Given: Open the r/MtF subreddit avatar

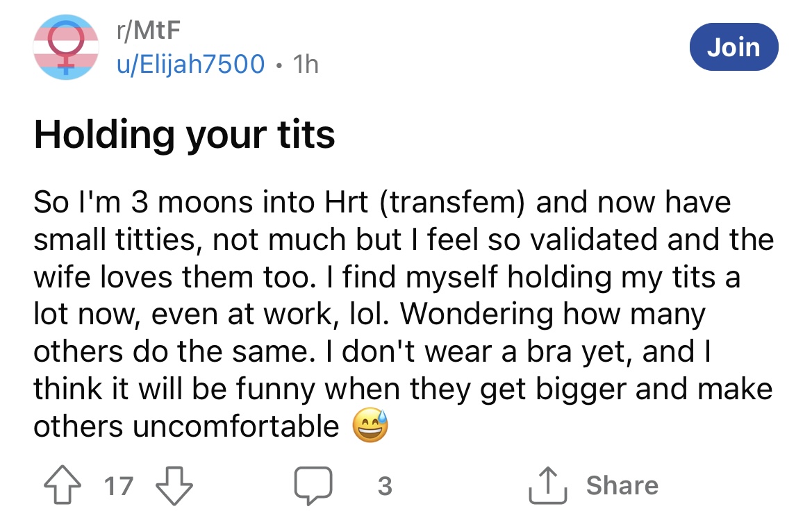Looking at the screenshot, I should [x=65, y=47].
